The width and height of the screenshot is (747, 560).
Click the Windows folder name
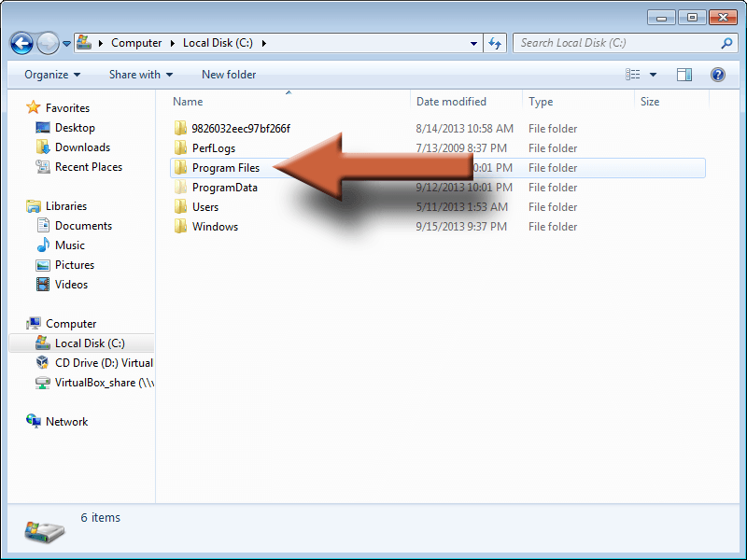(x=215, y=227)
